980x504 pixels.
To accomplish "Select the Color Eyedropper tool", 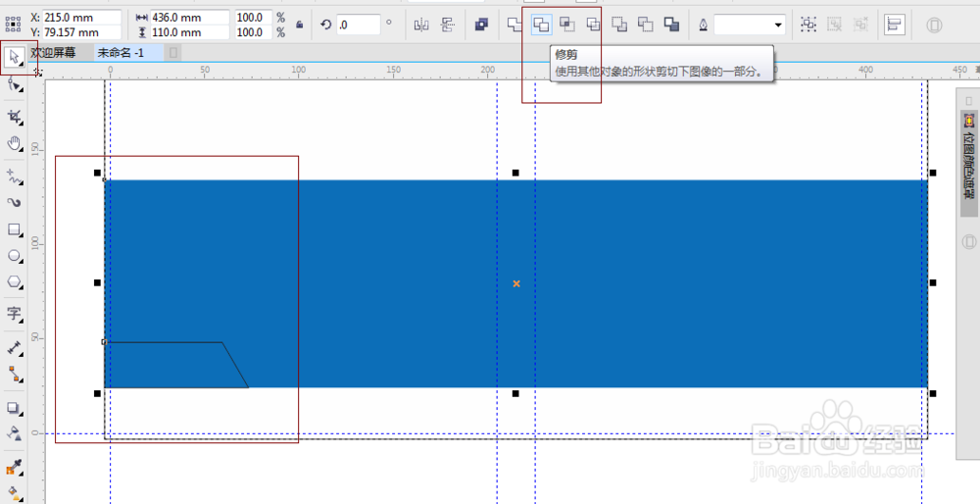I will [14, 467].
